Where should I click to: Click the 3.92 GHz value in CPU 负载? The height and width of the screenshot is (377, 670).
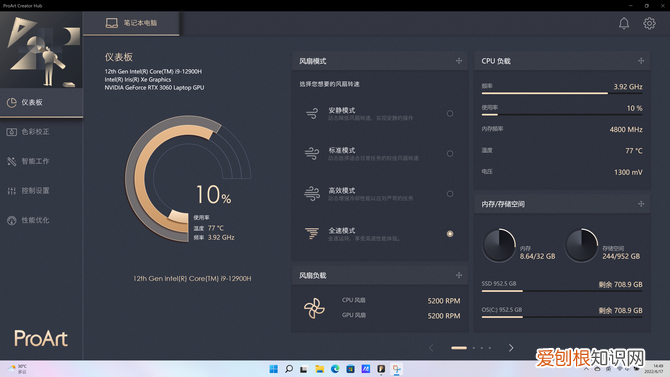pyautogui.click(x=628, y=87)
